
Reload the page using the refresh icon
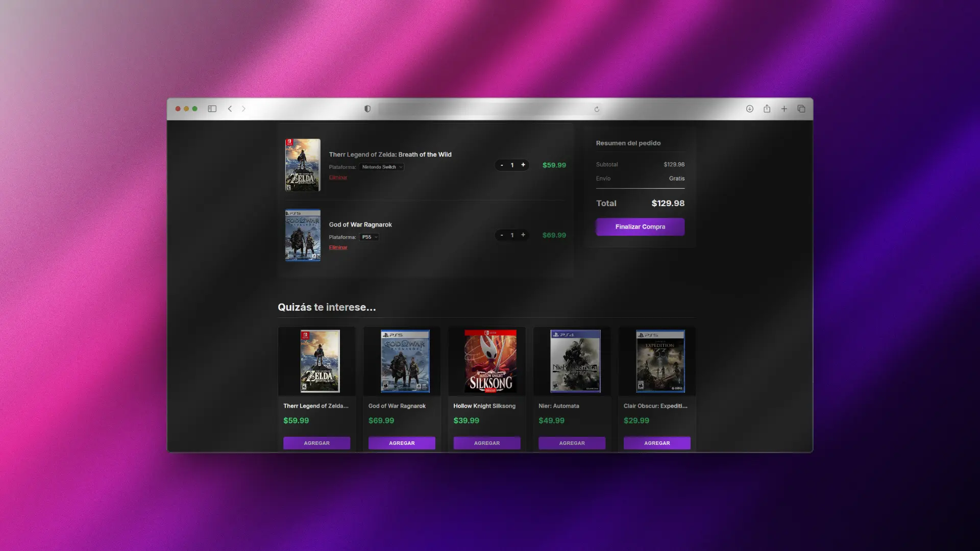[x=597, y=109]
